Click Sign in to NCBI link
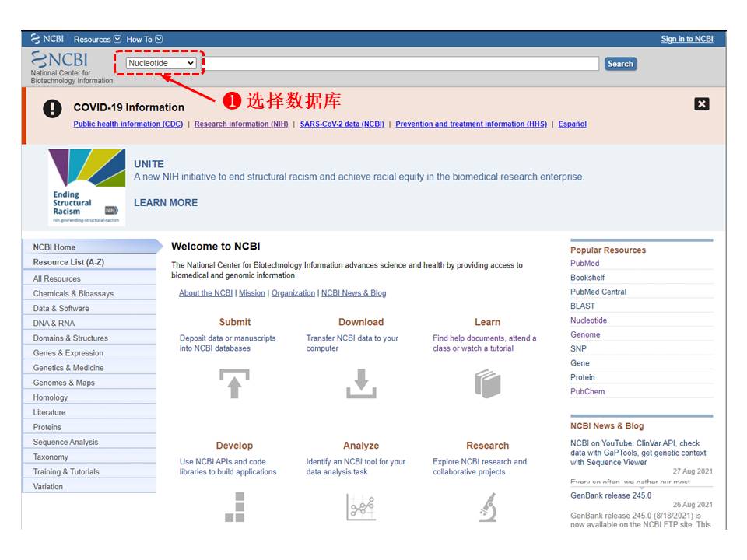Image resolution: width=747 pixels, height=560 pixels. [x=686, y=39]
